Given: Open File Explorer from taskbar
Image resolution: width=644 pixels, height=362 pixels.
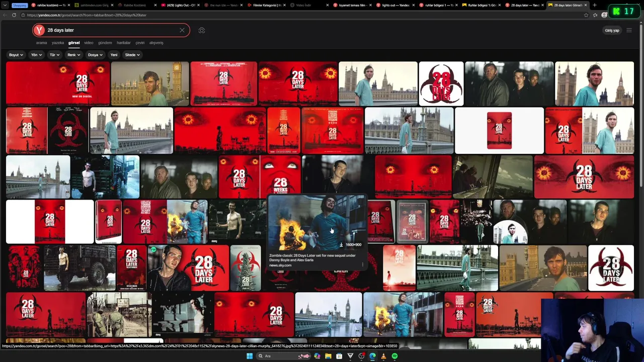Looking at the screenshot, I should click(x=328, y=356).
